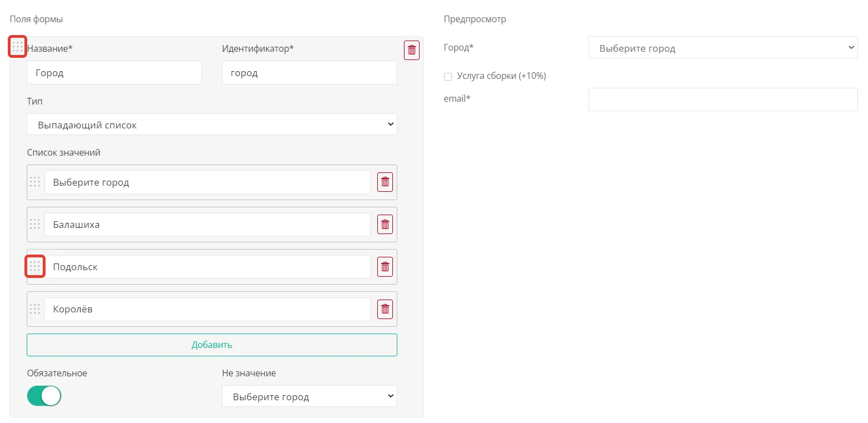Click the Подольск value input
Image resolution: width=868 pixels, height=423 pixels.
[x=207, y=267]
